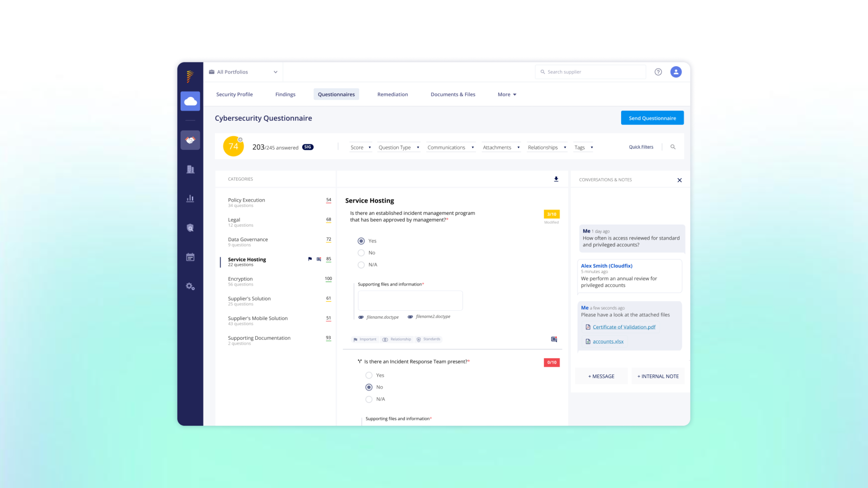The width and height of the screenshot is (868, 488).
Task: Switch to the Findings tab
Action: click(x=285, y=95)
